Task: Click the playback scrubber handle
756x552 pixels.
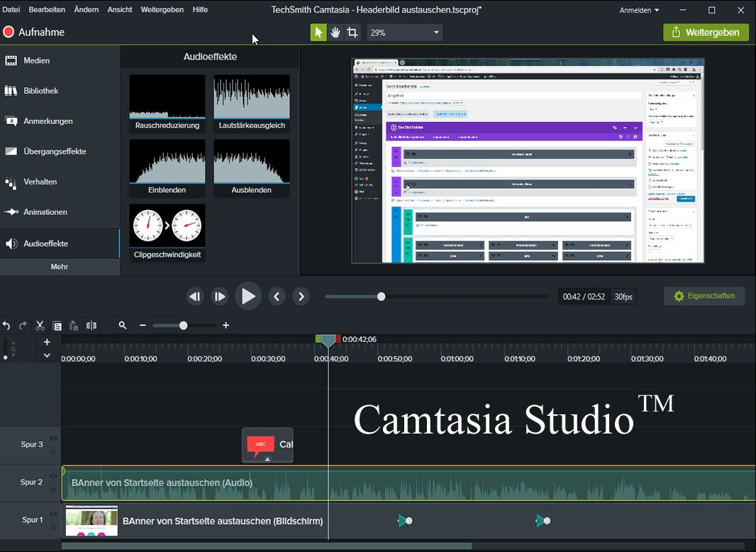Action: pyautogui.click(x=382, y=297)
